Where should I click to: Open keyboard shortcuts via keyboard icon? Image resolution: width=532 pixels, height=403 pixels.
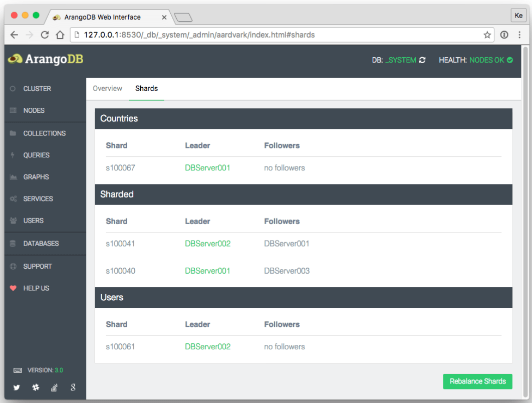(x=18, y=370)
